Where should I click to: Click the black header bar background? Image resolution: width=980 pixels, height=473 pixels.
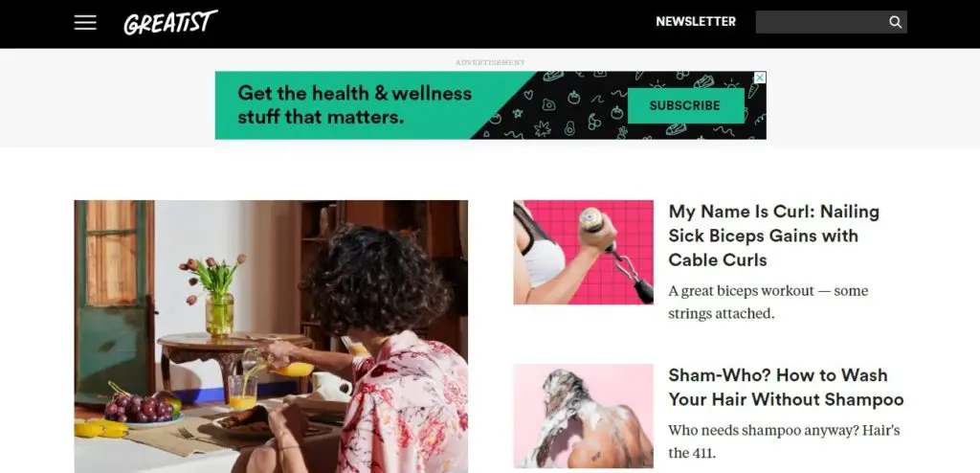437,24
